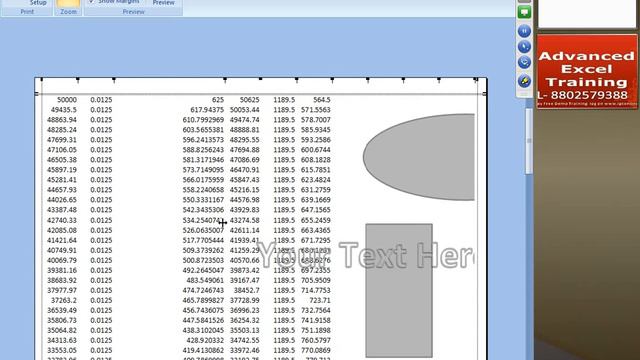Activate the highlighter pen tool icon

524,81
